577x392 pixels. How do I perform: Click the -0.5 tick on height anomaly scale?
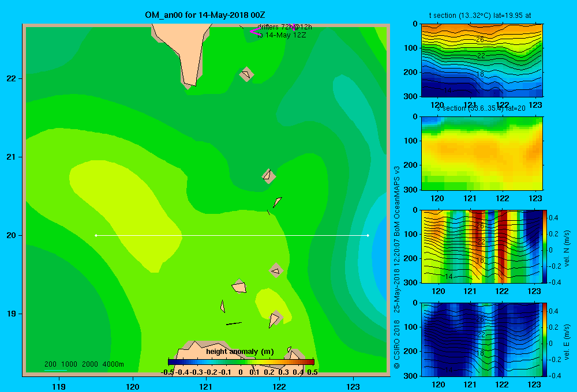[x=167, y=372]
